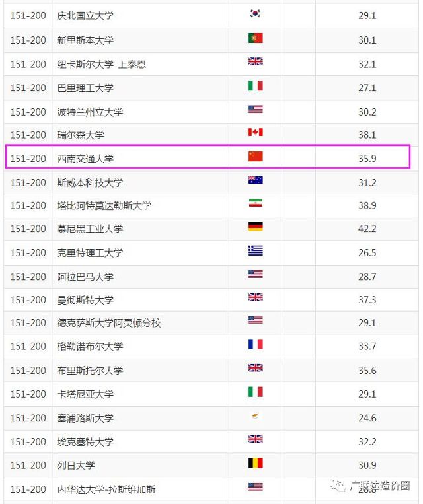Viewport: 423px width, 504px height.
Task: Select the university name 巴里理工大学
Action: (85, 88)
